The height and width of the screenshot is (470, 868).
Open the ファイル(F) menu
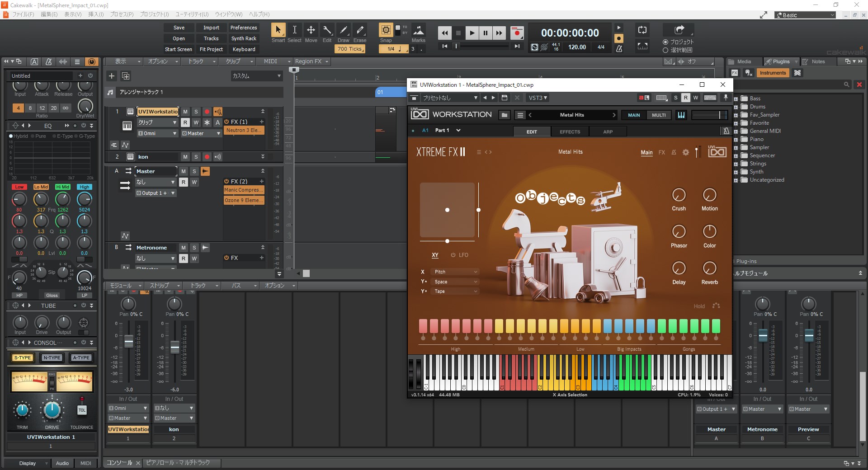(x=23, y=14)
